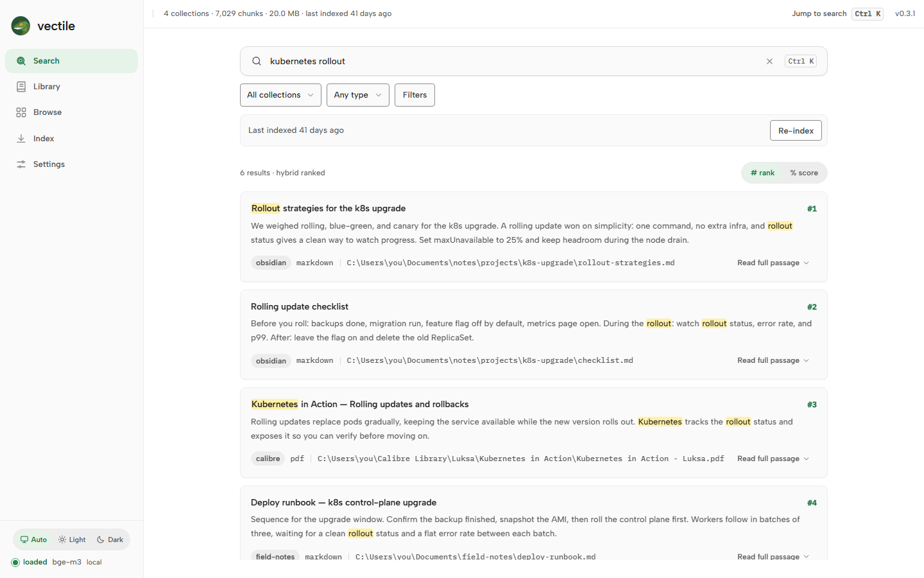Click the #3 rank badge
The height and width of the screenshot is (578, 924).
812,405
